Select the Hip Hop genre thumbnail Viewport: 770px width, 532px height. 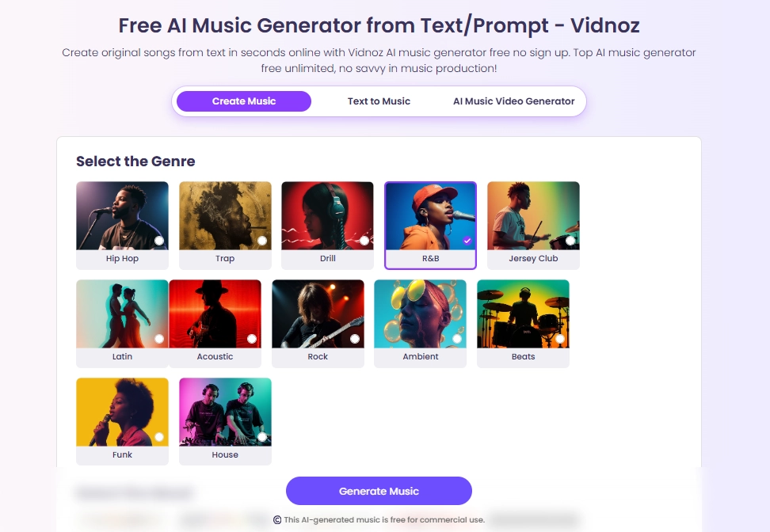pyautogui.click(x=122, y=216)
